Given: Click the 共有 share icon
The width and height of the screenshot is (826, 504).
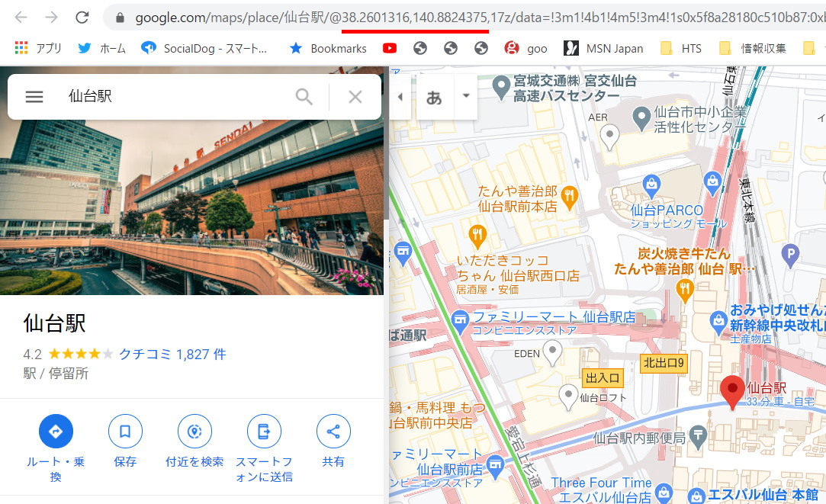Looking at the screenshot, I should 333,432.
